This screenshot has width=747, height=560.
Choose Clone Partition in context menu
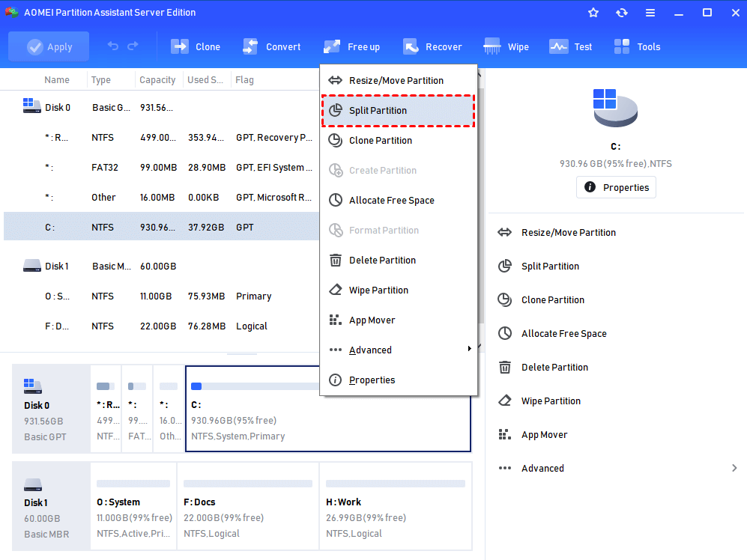399,141
